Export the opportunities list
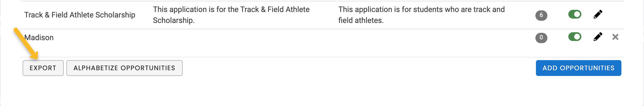Viewport: 644px width, 106px height. pos(43,68)
